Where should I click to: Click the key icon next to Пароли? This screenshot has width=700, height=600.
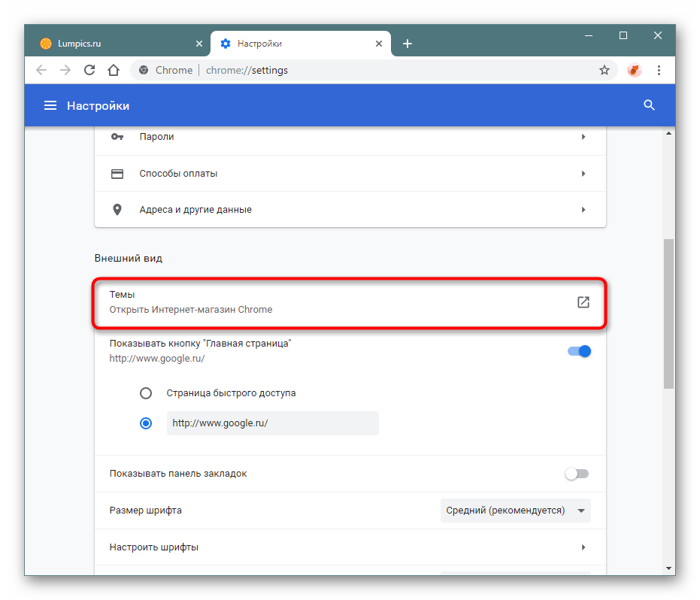pyautogui.click(x=117, y=137)
